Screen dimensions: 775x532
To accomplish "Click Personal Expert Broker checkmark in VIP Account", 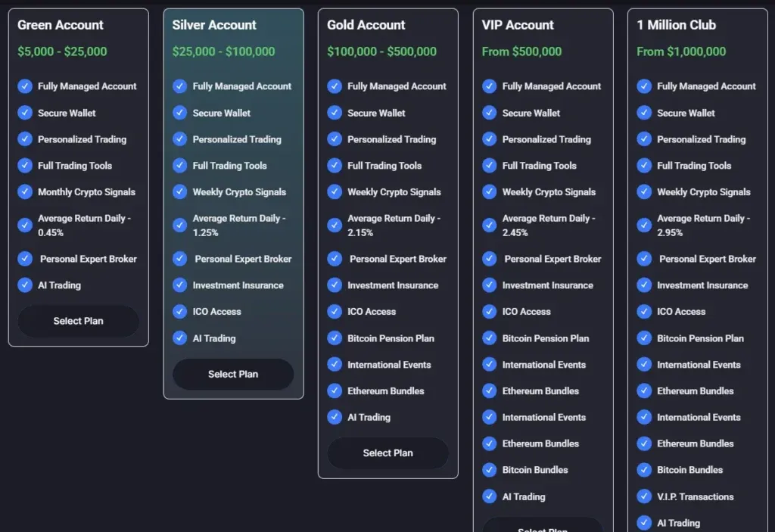I will tap(489, 259).
